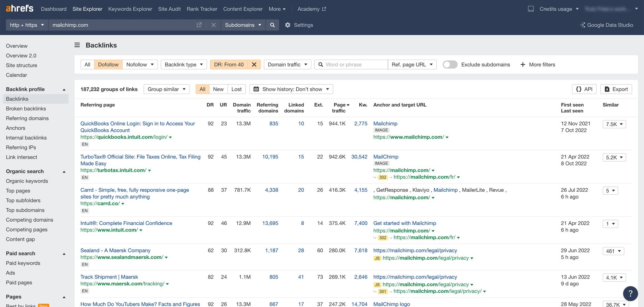The width and height of the screenshot is (644, 307).
Task: Go to Dashboard
Action: [54, 9]
